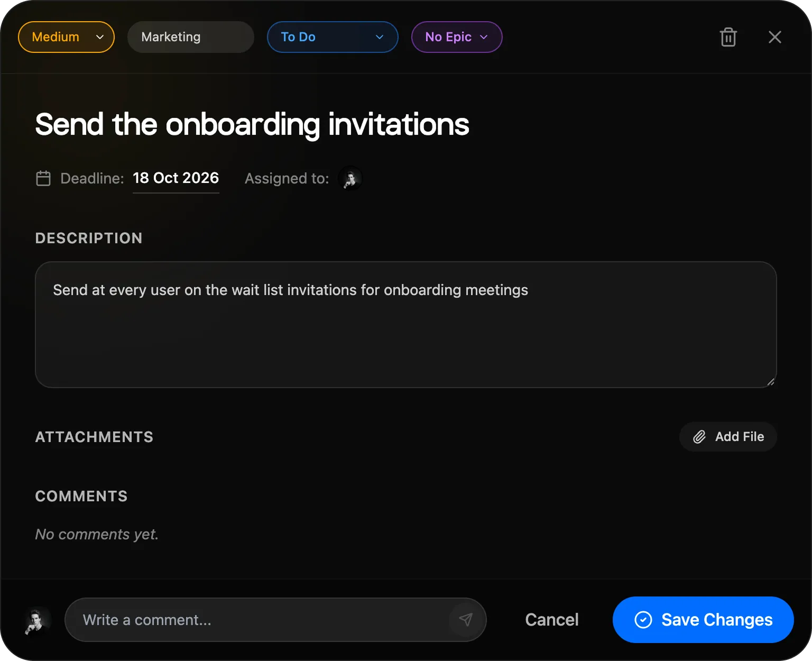This screenshot has width=812, height=661.
Task: Click the Marketing category tag
Action: coord(191,37)
